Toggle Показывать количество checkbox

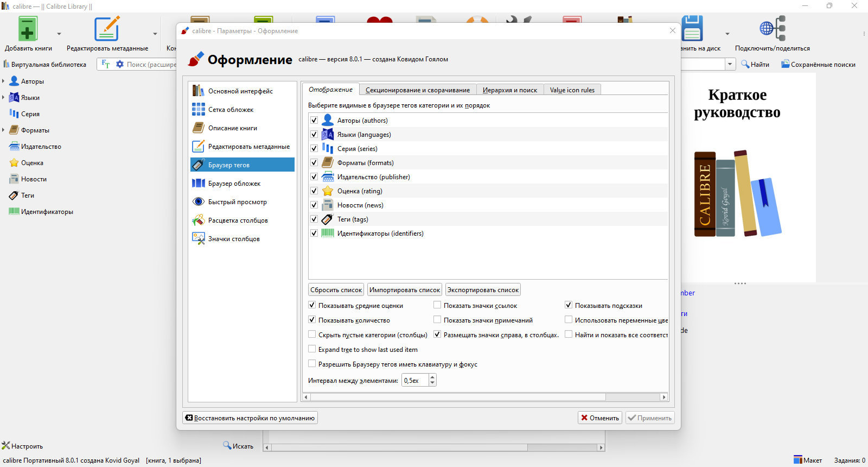(312, 320)
